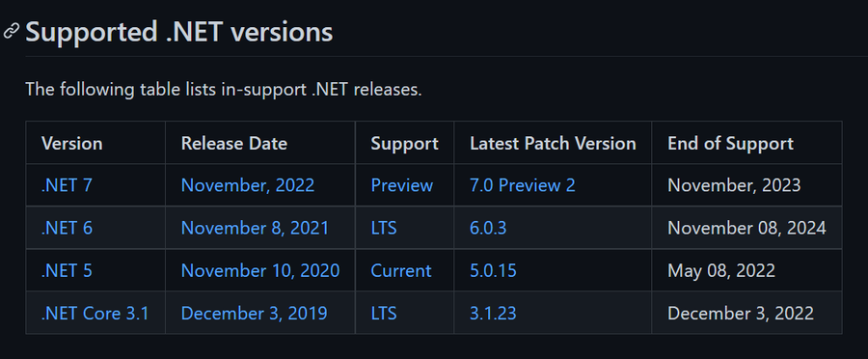The image size is (868, 359).
Task: Click the heading anchor link icon
Action: [11, 31]
